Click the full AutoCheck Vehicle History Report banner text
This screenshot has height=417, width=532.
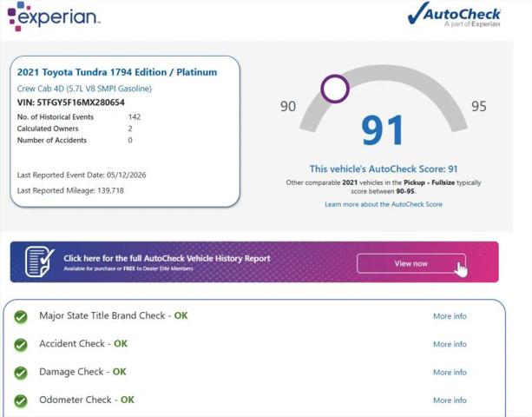tap(167, 258)
